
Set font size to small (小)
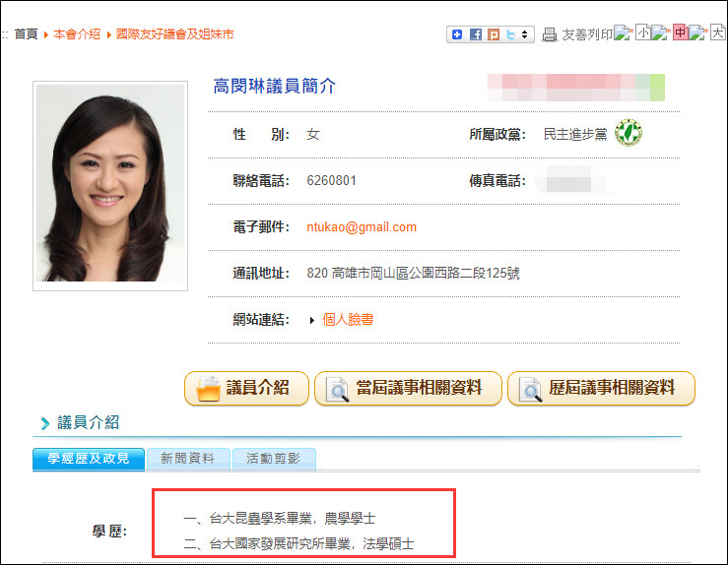[x=643, y=32]
